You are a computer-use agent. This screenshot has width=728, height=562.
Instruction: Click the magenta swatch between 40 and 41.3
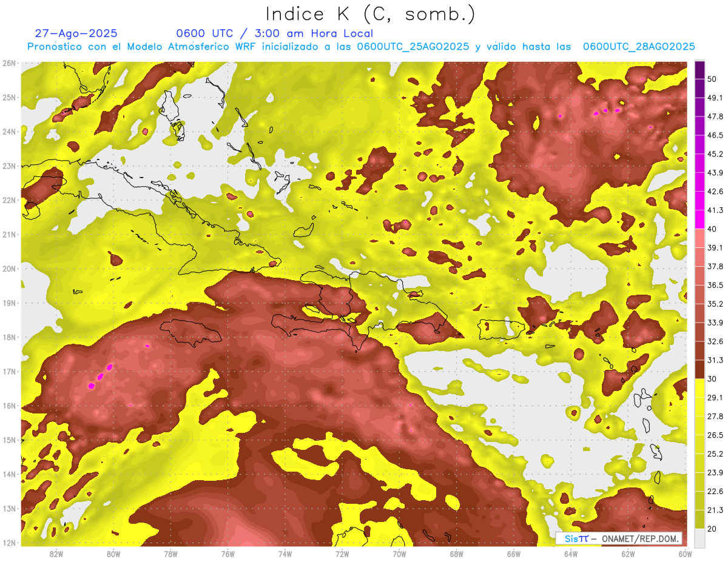point(699,219)
